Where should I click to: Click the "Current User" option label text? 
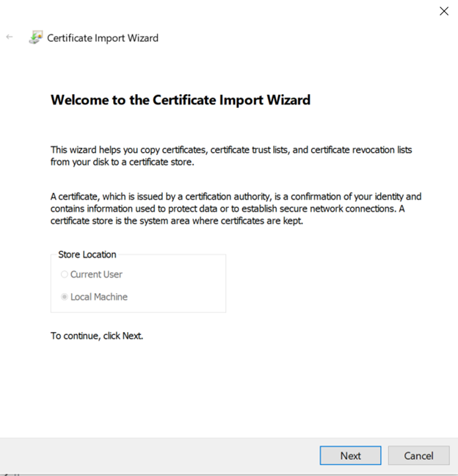96,275
